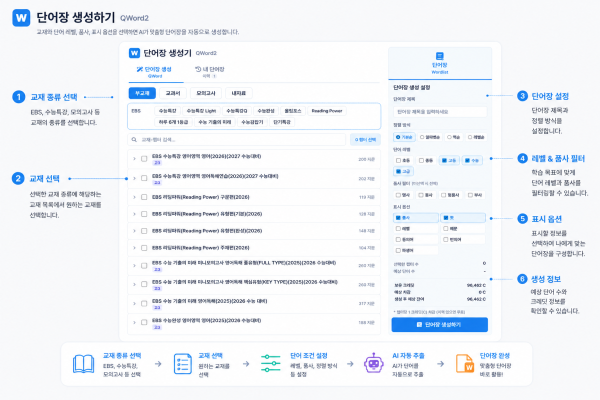Select the 모의고사 category tab
Viewport: 600px width, 400px height.
coord(206,93)
